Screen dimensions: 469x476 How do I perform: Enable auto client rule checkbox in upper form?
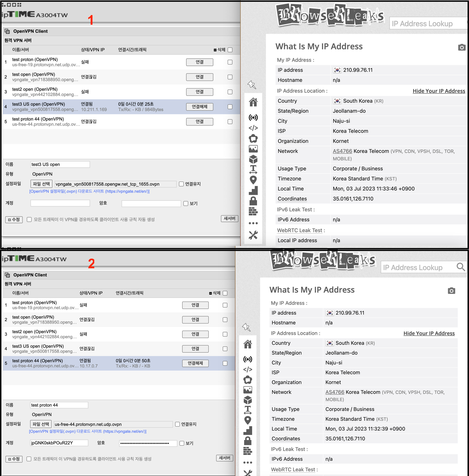(x=29, y=220)
